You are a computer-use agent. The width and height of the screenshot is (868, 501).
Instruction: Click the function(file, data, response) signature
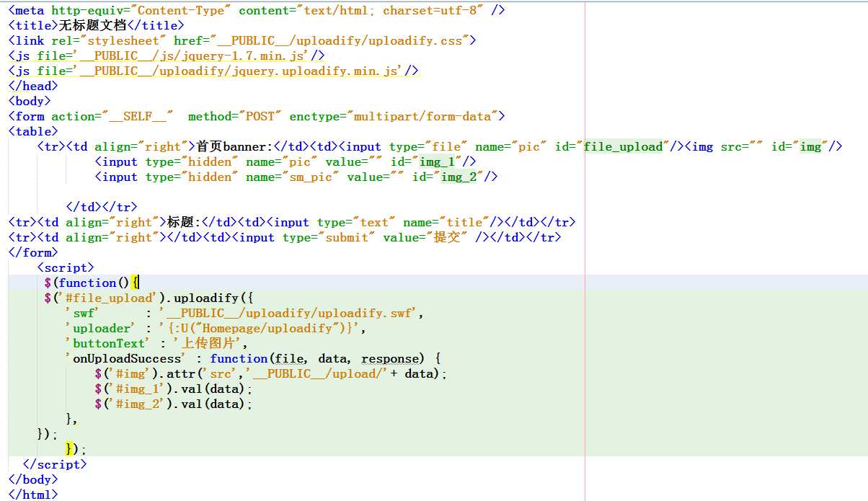coord(318,358)
